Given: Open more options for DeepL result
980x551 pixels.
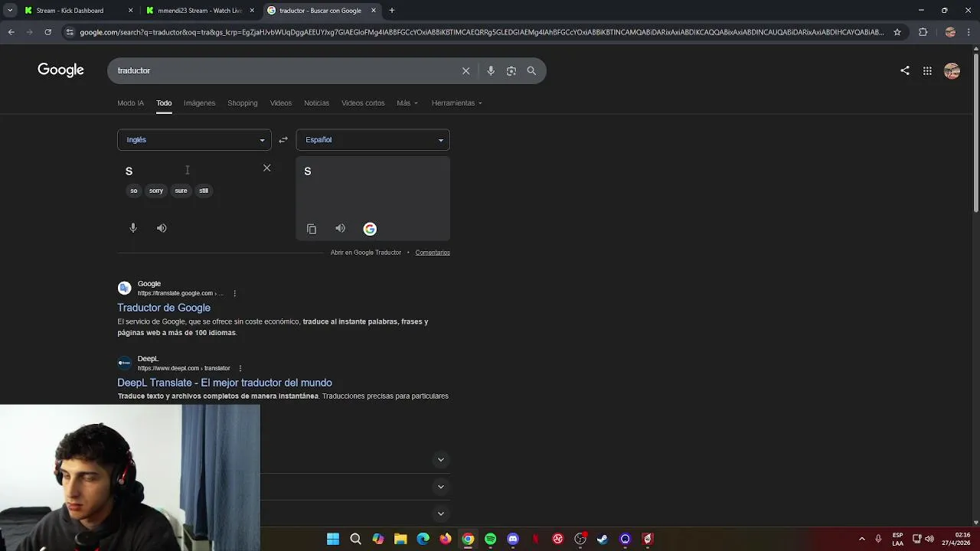Looking at the screenshot, I should 240,368.
